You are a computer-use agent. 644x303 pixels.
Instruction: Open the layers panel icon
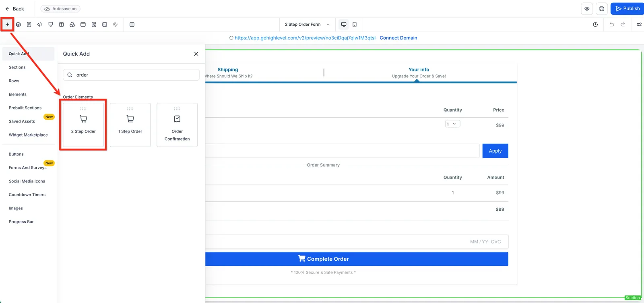[x=18, y=25]
